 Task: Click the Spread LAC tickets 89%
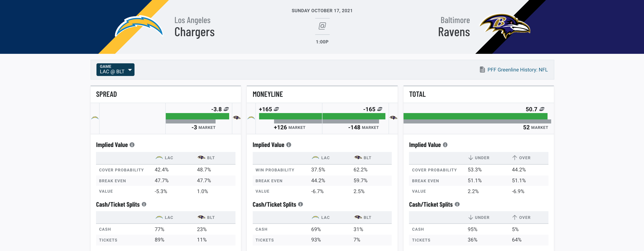(x=159, y=240)
